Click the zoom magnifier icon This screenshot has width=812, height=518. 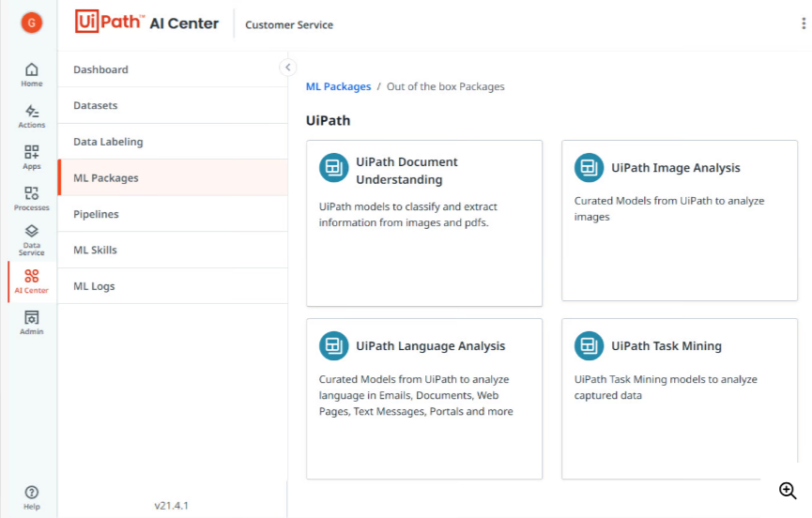click(x=788, y=490)
